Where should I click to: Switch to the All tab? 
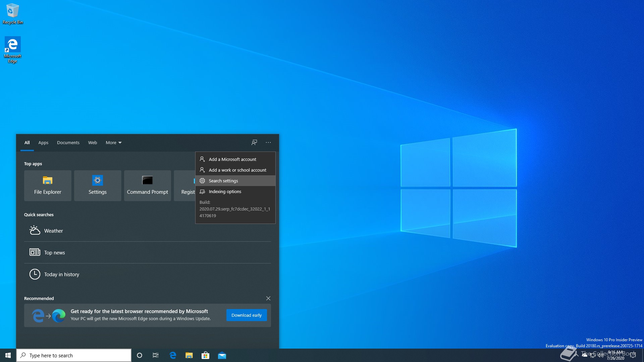tap(27, 142)
